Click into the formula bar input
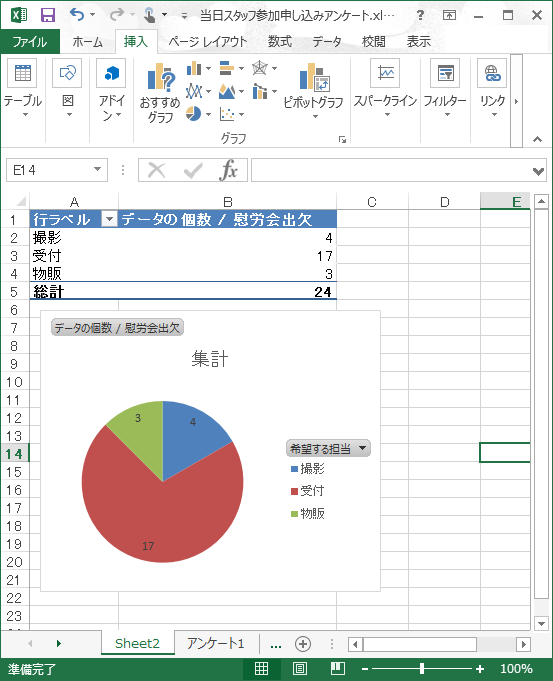Image resolution: width=553 pixels, height=681 pixels. 391,170
